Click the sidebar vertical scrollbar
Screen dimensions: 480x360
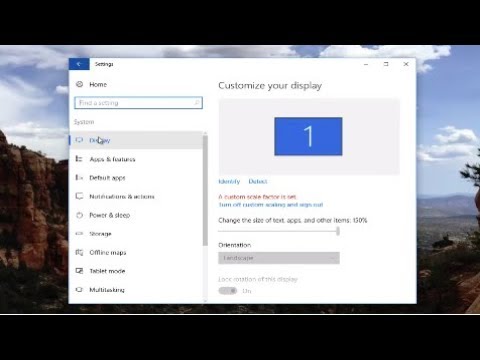tap(205, 191)
